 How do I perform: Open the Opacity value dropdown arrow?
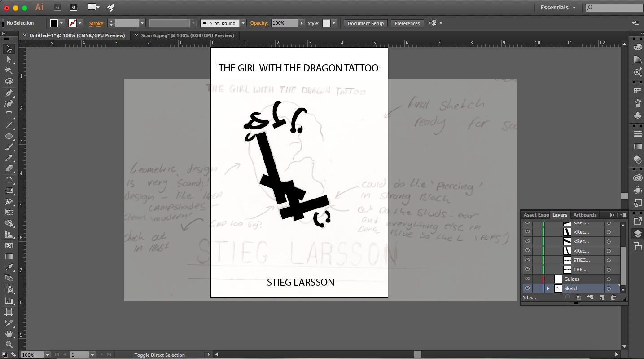302,23
